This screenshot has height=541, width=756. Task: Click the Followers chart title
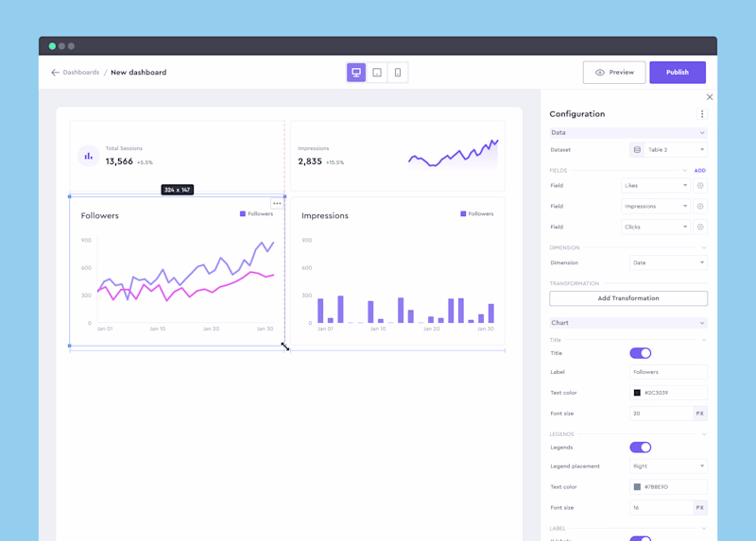coord(100,216)
